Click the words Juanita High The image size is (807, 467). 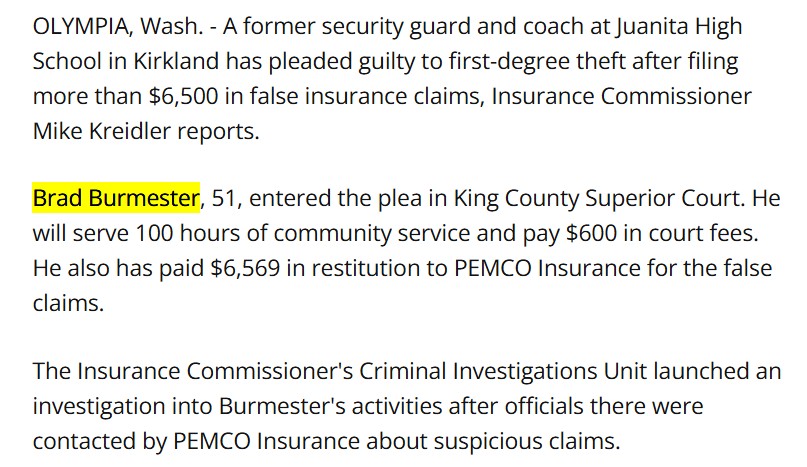679,26
